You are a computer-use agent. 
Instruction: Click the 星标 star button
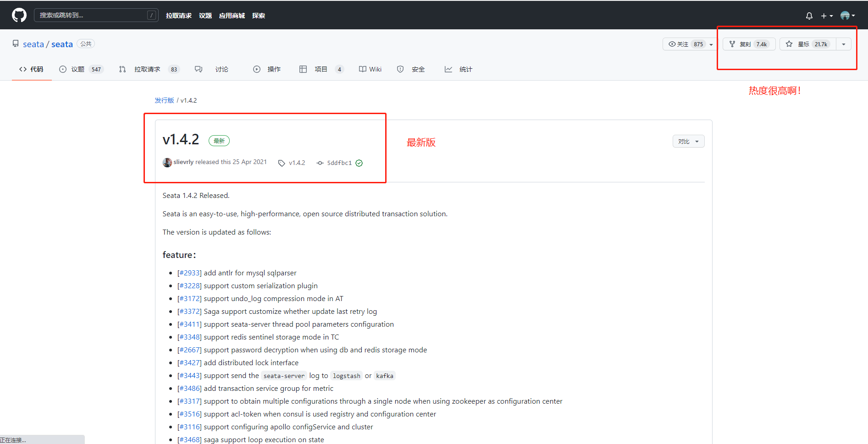point(808,44)
